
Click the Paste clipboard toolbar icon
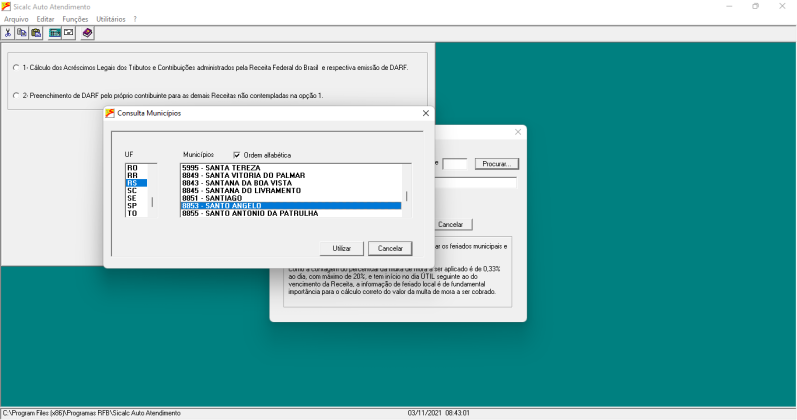(x=36, y=33)
